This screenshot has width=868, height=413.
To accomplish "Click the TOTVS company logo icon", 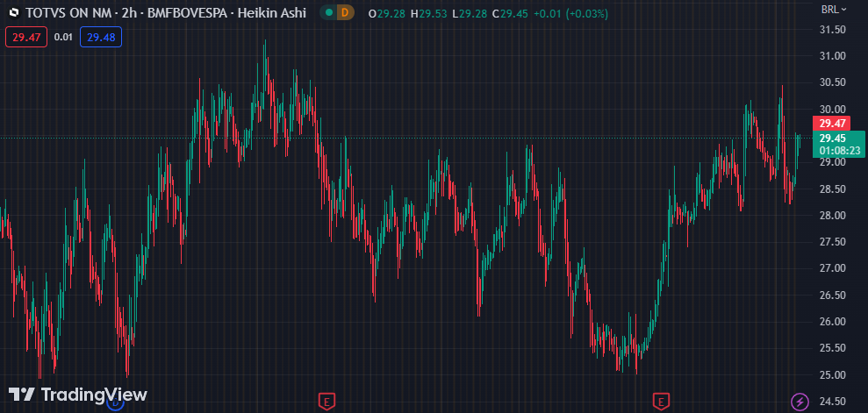I will click(x=14, y=13).
